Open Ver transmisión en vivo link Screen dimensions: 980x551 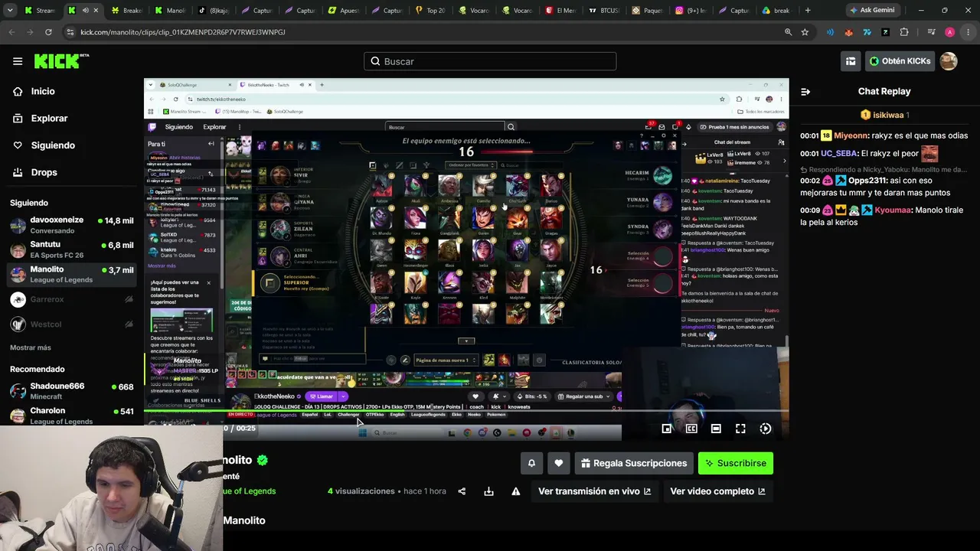(x=595, y=491)
